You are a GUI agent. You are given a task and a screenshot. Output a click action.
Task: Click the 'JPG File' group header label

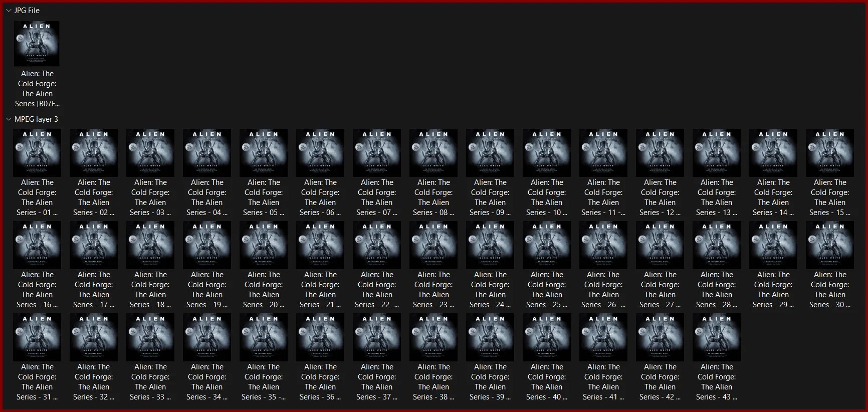coord(27,11)
